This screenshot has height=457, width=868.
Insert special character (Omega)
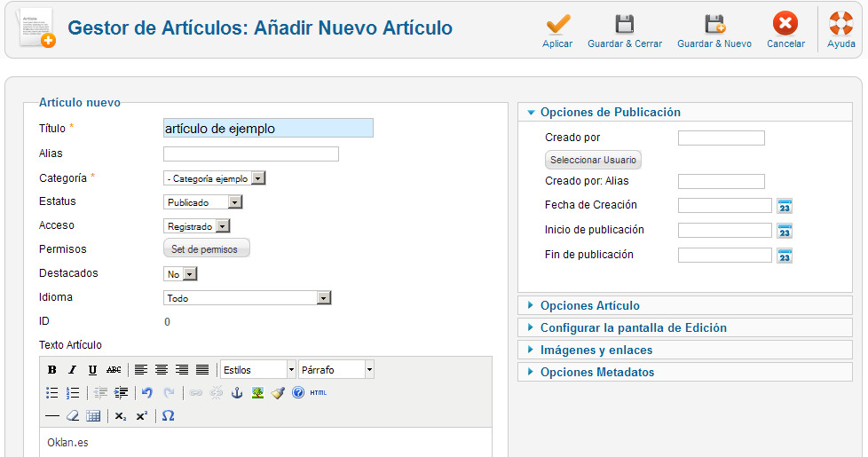click(169, 416)
